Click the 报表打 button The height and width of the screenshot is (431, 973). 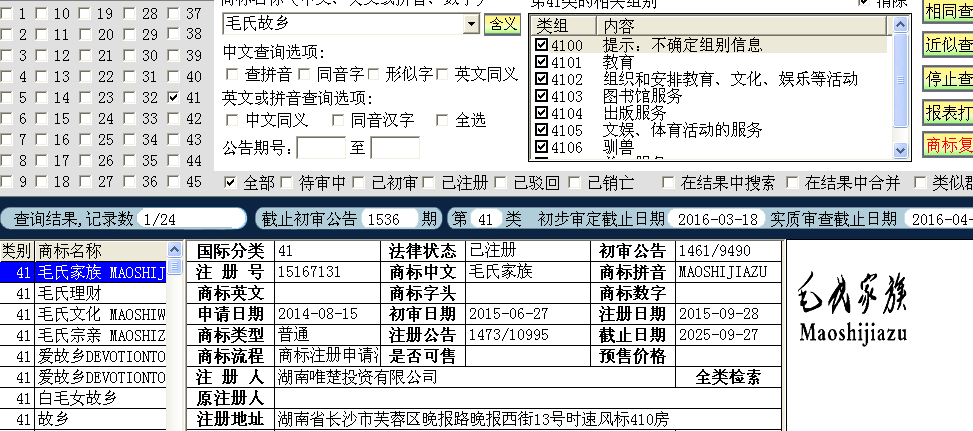948,111
